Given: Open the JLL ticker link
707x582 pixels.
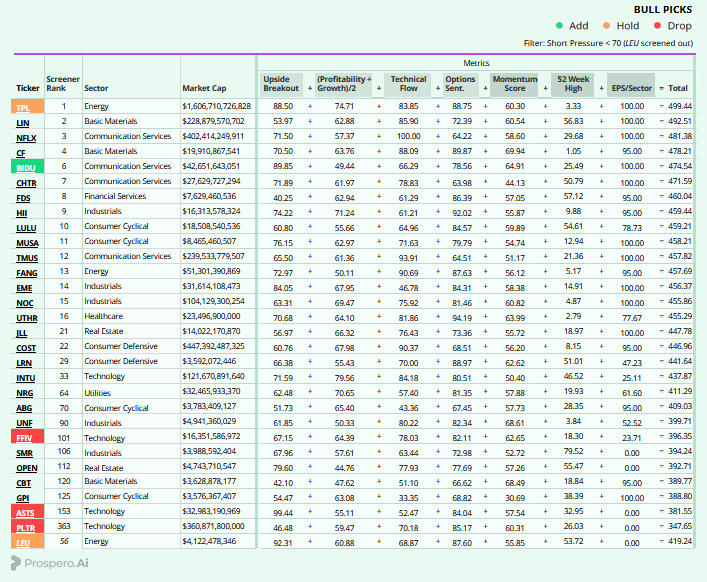Looking at the screenshot, I should (22, 333).
